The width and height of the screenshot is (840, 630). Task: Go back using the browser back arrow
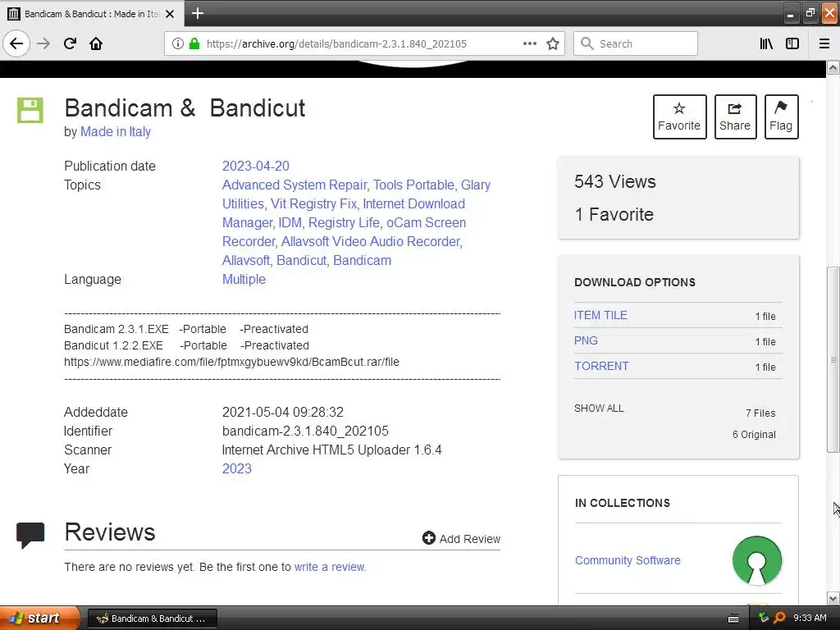point(16,43)
